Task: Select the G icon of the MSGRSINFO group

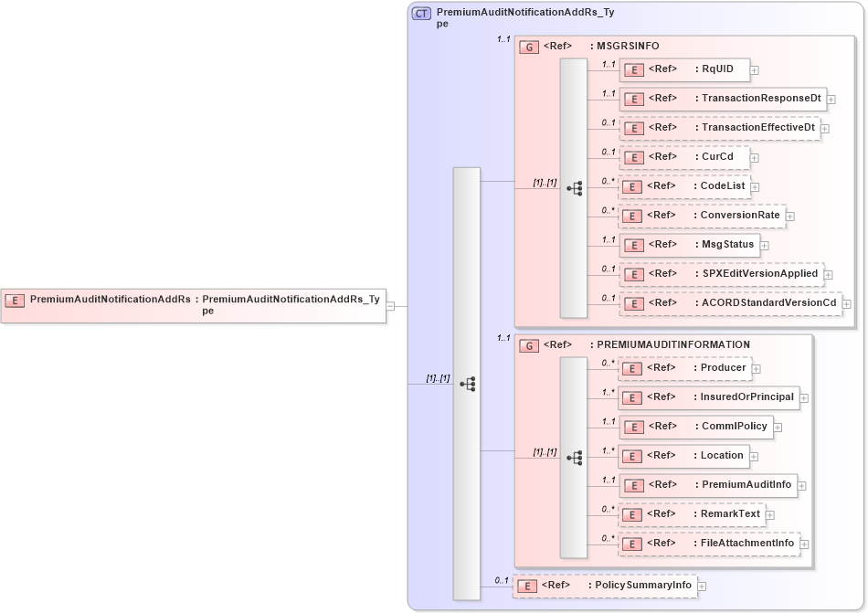Action: (528, 46)
